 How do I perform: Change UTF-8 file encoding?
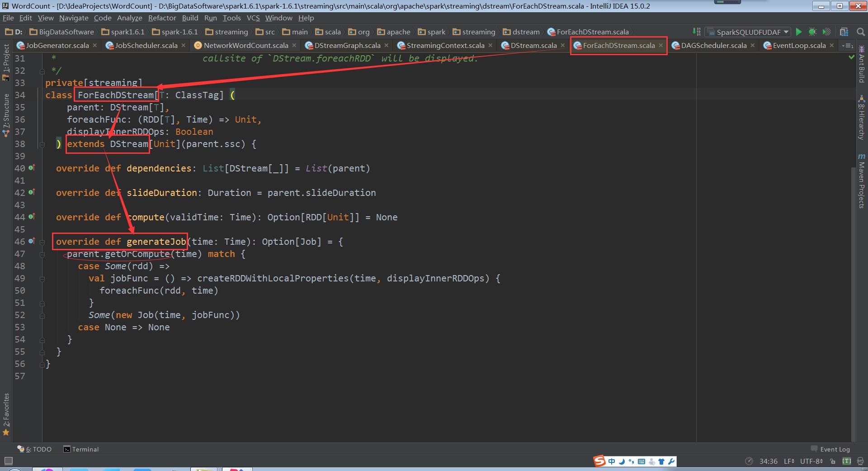point(811,461)
